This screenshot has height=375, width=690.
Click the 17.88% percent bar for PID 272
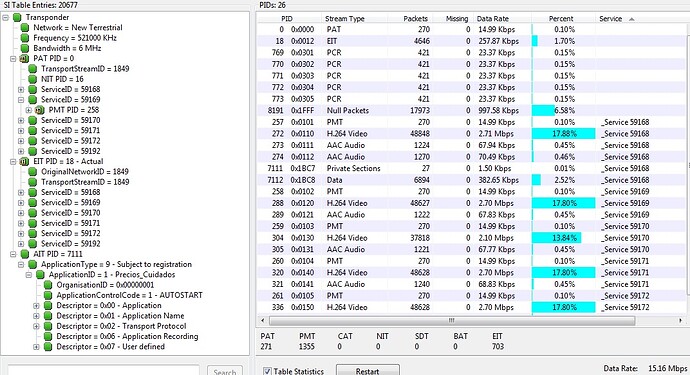coord(564,134)
